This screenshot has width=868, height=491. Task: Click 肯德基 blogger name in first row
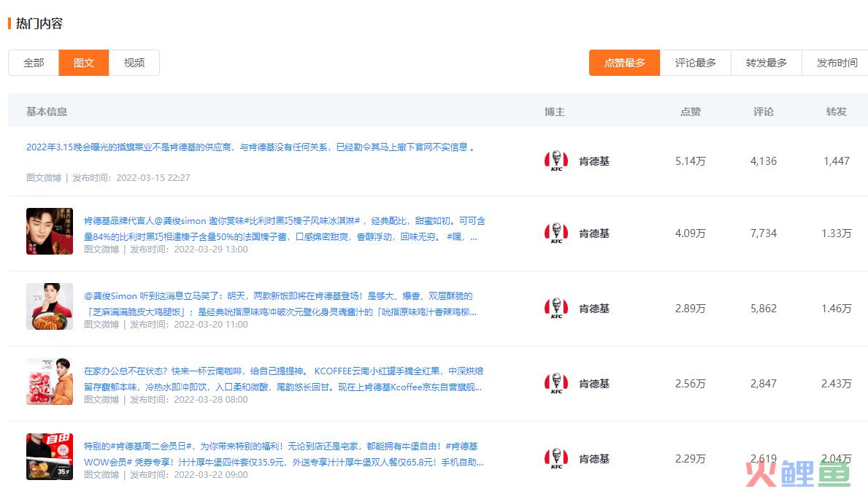594,161
